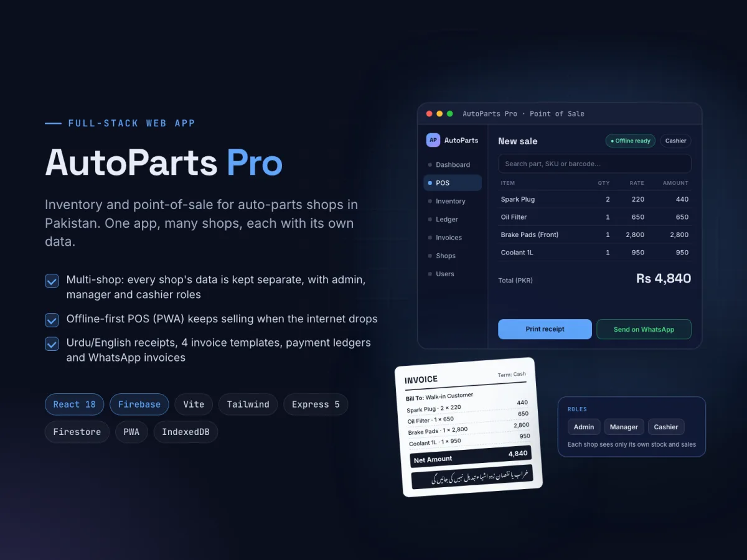Viewport: 747px width, 560px height.
Task: Click the Firestore tech tag
Action: pyautogui.click(x=77, y=432)
